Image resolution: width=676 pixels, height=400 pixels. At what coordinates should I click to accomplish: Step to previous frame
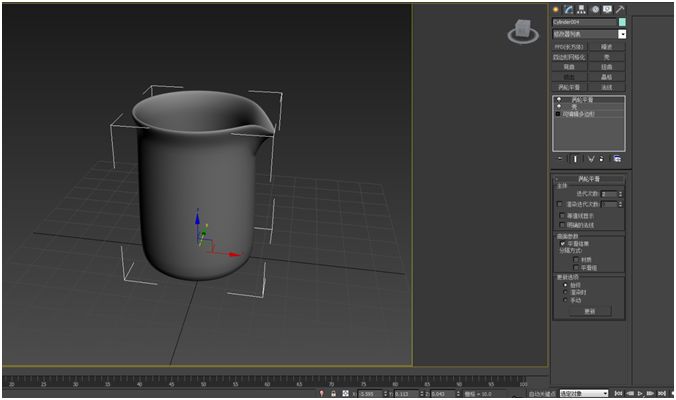(630, 394)
